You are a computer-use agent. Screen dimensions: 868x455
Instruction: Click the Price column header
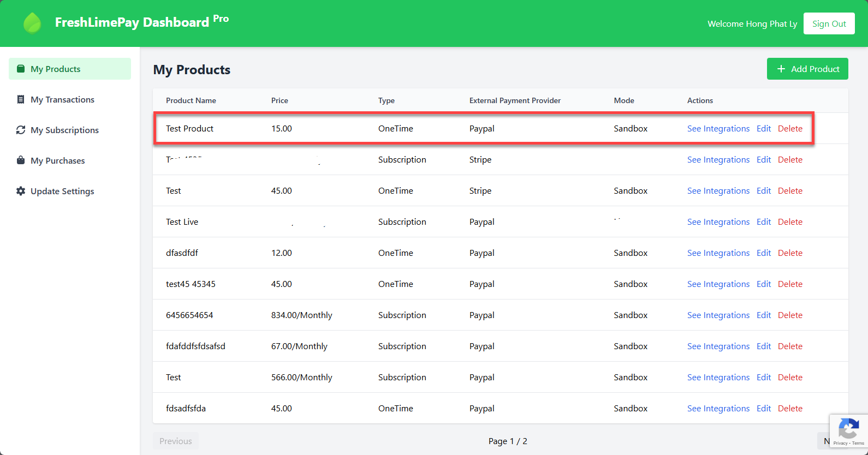(x=280, y=100)
